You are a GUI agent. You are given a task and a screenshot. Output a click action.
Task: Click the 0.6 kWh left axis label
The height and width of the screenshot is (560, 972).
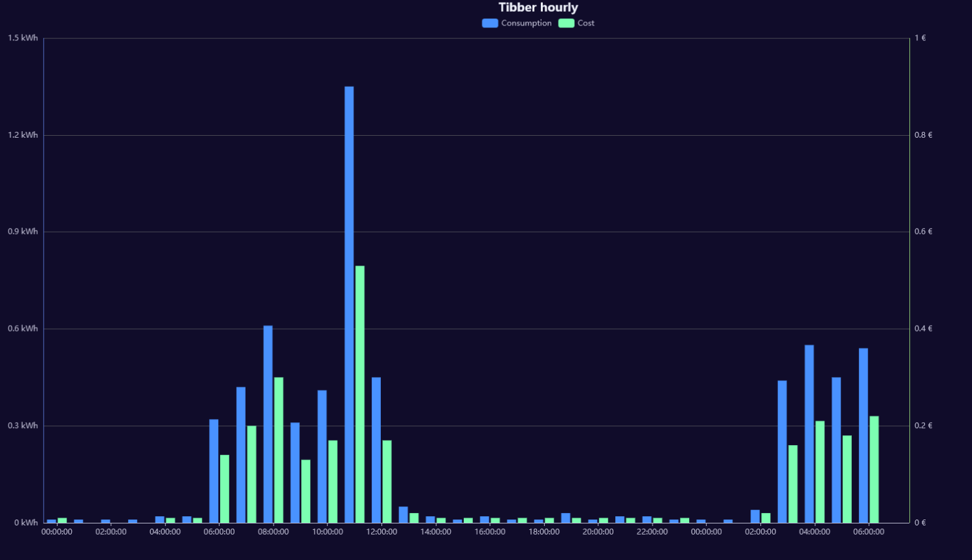(x=23, y=329)
